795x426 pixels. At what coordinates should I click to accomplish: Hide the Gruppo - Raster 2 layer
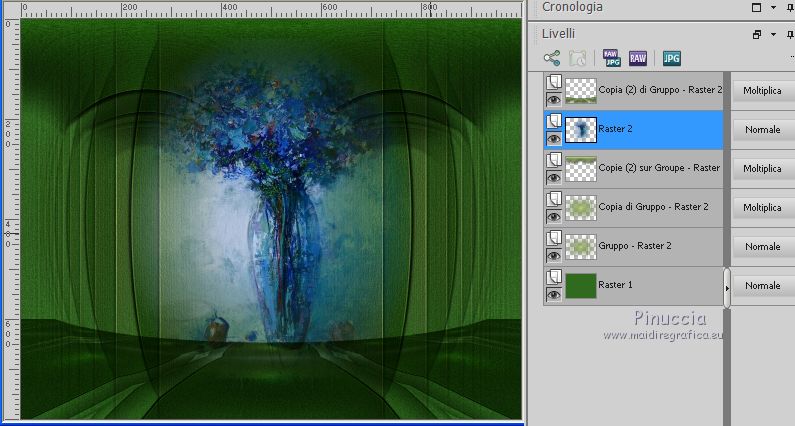click(x=554, y=255)
